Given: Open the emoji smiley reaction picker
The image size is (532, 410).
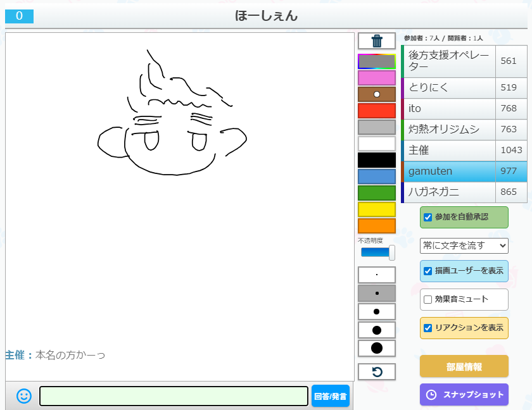Looking at the screenshot, I should coord(23,396).
